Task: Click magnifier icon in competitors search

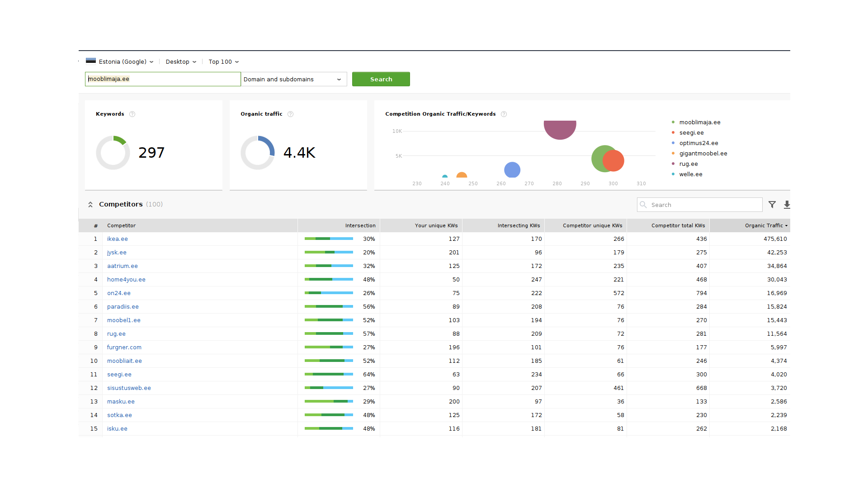Action: (x=643, y=205)
